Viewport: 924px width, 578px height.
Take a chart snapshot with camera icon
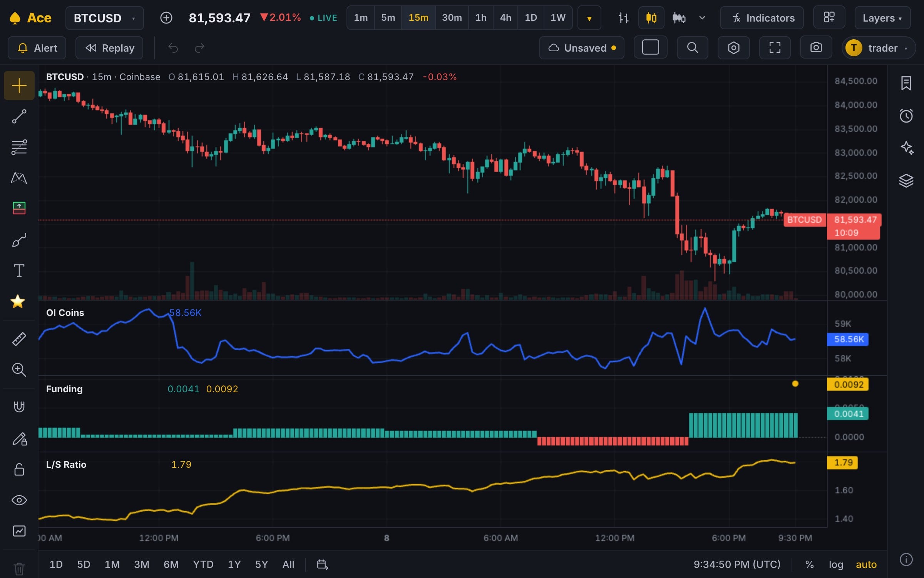pyautogui.click(x=816, y=48)
